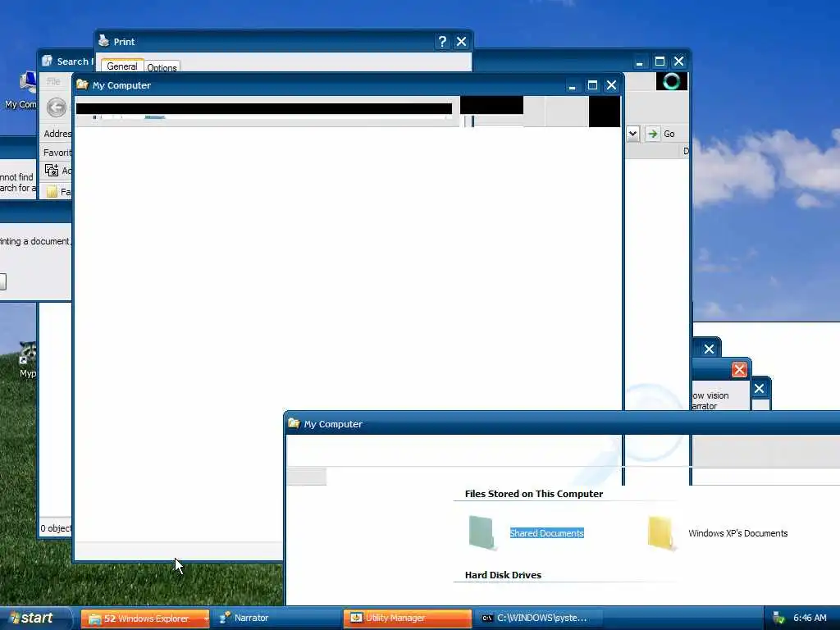This screenshot has width=840, height=630.
Task: Expand the address bar dropdown arrow
Action: (632, 134)
